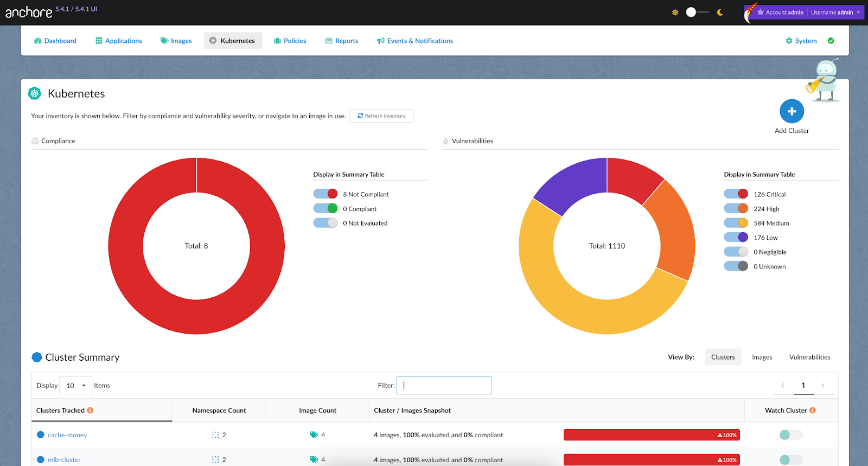The width and height of the screenshot is (868, 466).
Task: Click the robot mascot with telescope
Action: point(824,80)
